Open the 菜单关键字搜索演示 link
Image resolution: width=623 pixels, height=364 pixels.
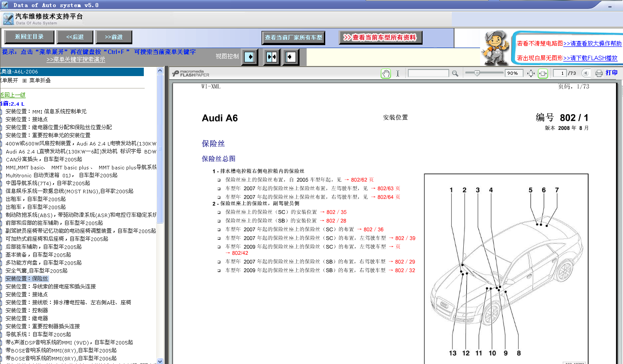[76, 60]
